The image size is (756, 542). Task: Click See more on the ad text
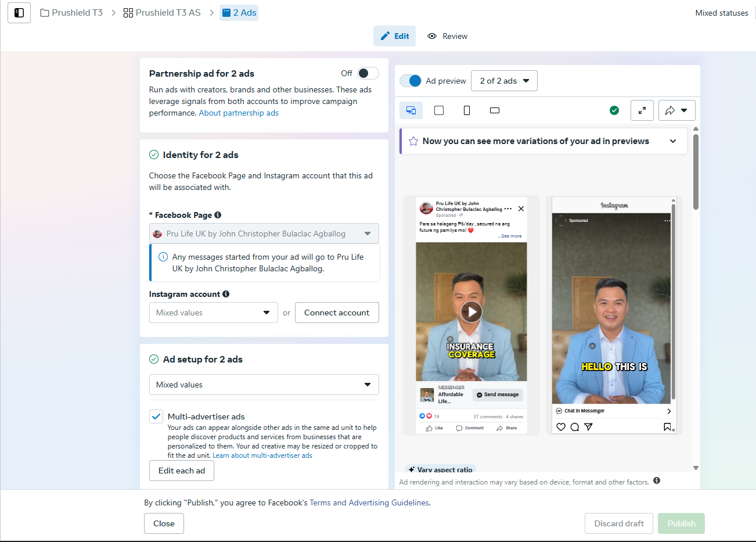click(x=511, y=236)
